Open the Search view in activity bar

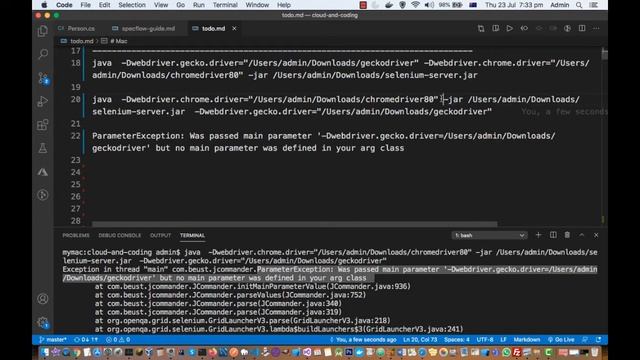43,54
